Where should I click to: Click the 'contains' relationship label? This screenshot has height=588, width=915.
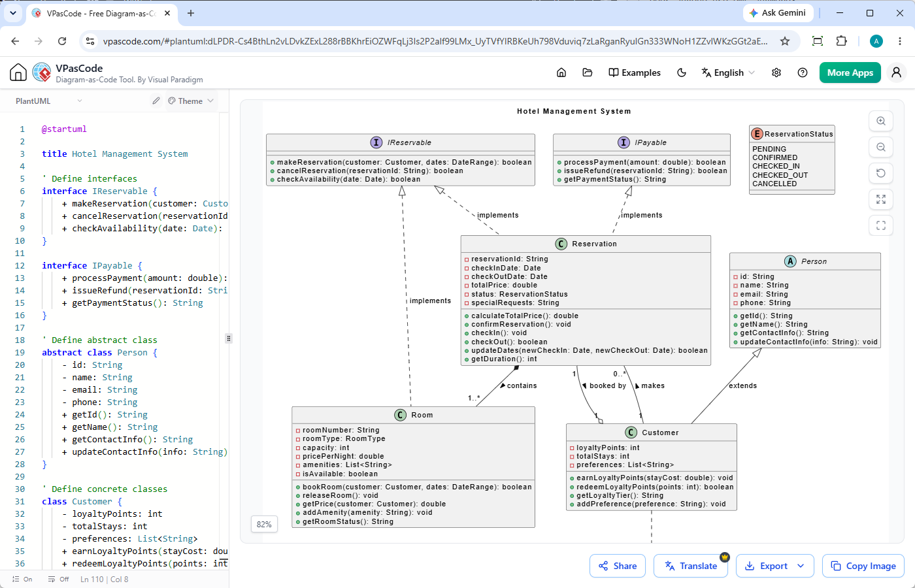(x=522, y=385)
